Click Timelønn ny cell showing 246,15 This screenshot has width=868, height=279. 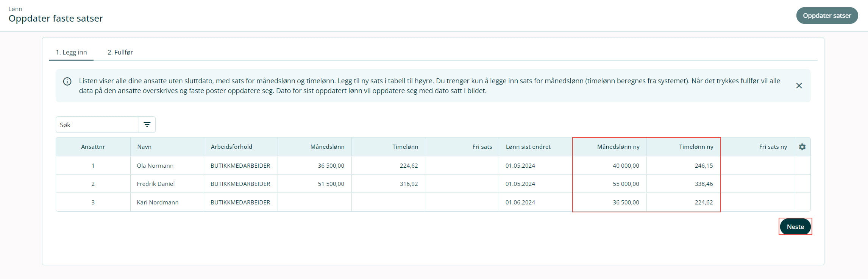tap(683, 165)
